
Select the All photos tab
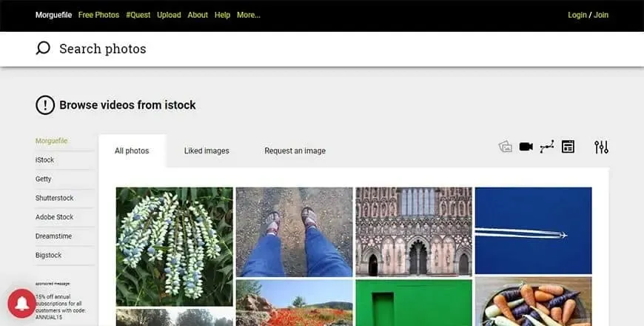(x=132, y=151)
